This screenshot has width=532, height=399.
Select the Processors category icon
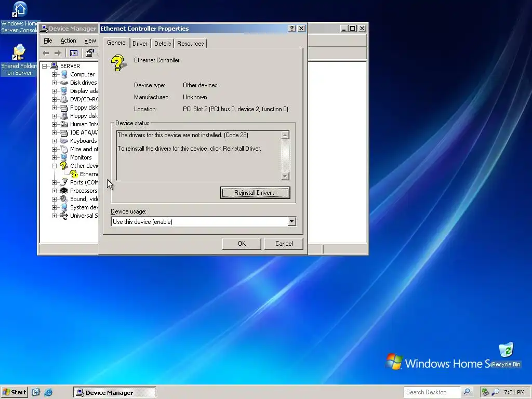[64, 191]
